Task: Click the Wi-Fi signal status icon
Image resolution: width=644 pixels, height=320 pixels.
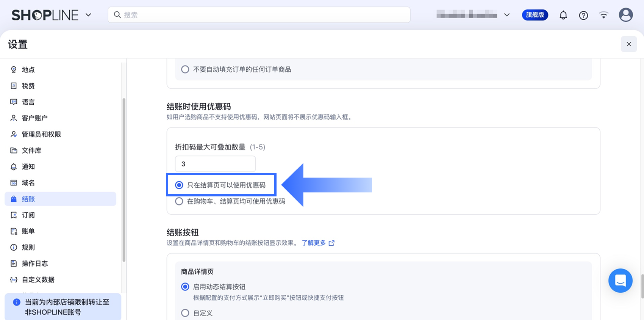Action: click(x=603, y=15)
